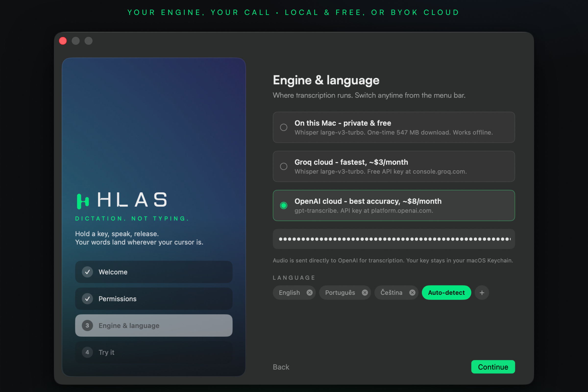This screenshot has height=392, width=588.
Task: Remove the Čeština language chip
Action: (x=412, y=293)
